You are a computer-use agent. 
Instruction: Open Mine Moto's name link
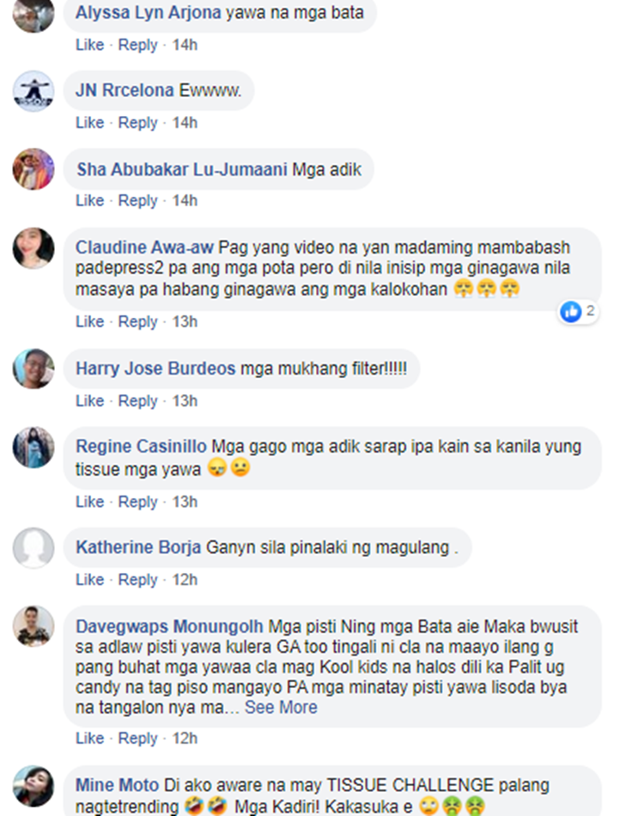click(x=117, y=785)
